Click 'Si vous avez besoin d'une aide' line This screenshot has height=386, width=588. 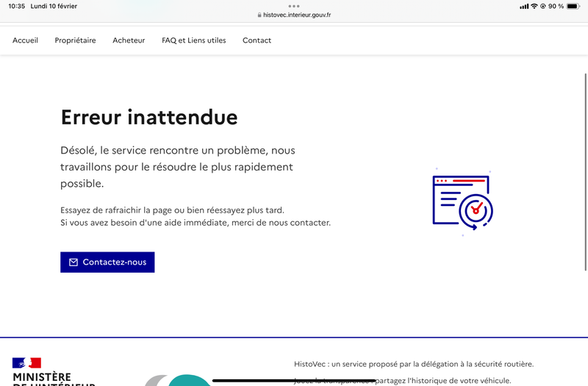point(196,223)
